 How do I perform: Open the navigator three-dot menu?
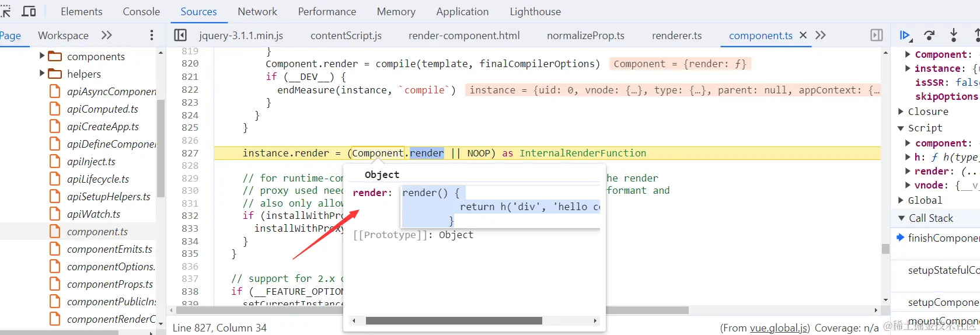(152, 35)
